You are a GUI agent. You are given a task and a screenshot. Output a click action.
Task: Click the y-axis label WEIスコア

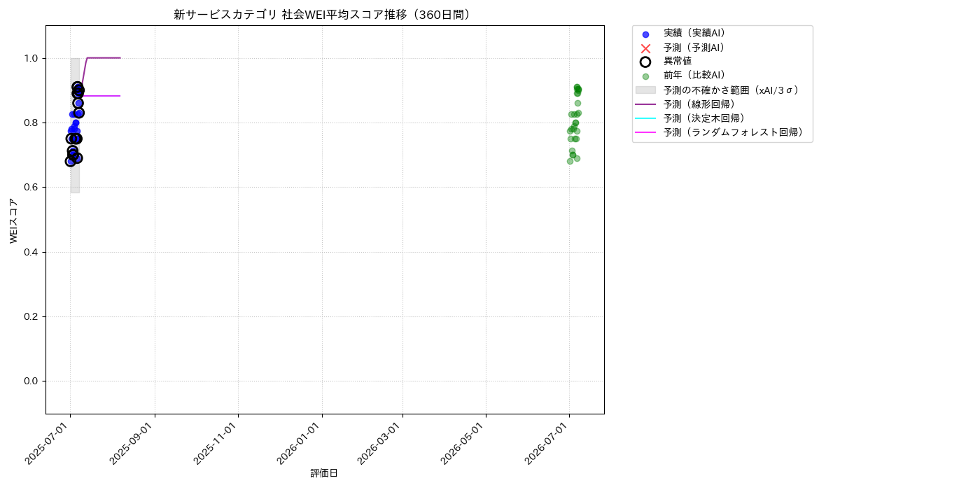pyautogui.click(x=14, y=220)
